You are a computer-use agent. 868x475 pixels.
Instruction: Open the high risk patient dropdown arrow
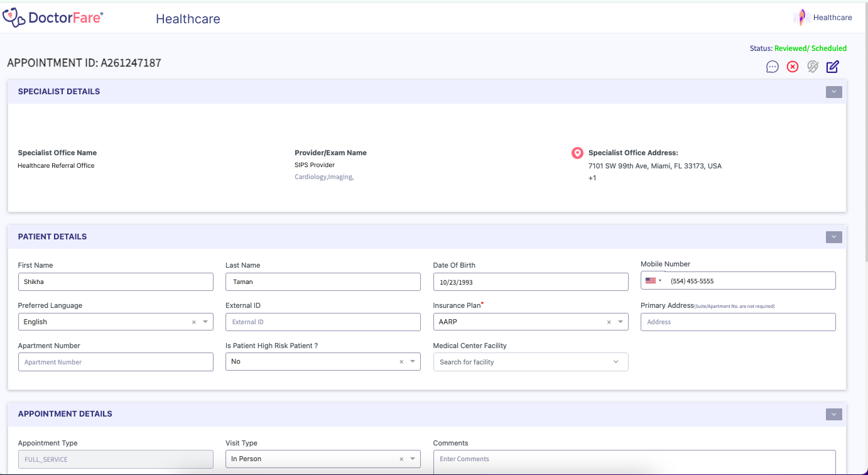tap(413, 361)
